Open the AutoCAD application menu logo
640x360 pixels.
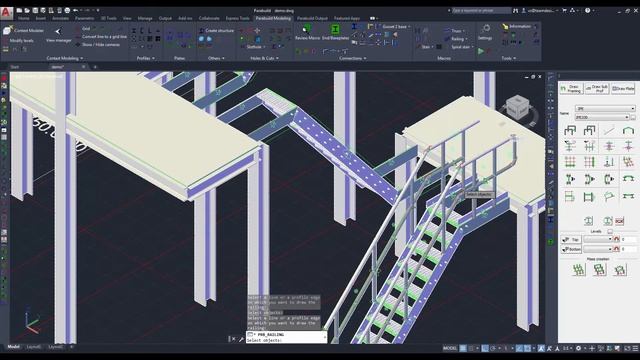[7, 13]
